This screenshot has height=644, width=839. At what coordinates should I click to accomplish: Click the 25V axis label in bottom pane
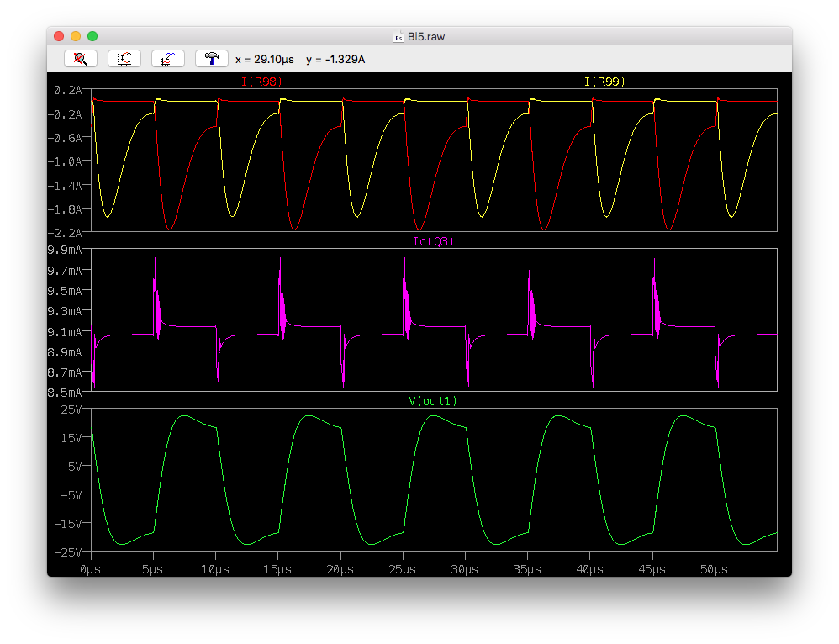(x=71, y=410)
